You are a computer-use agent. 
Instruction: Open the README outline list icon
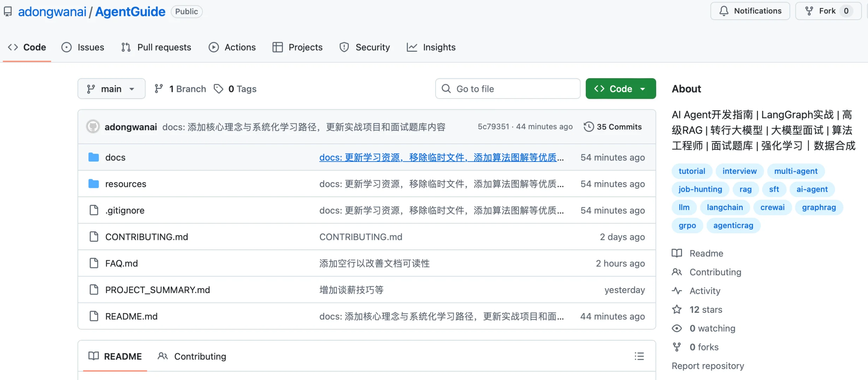point(639,356)
